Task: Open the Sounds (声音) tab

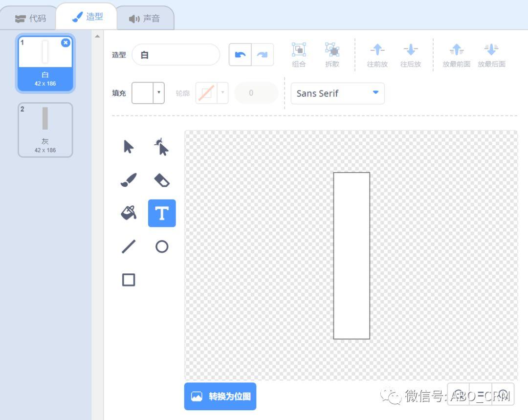Action: [x=145, y=18]
